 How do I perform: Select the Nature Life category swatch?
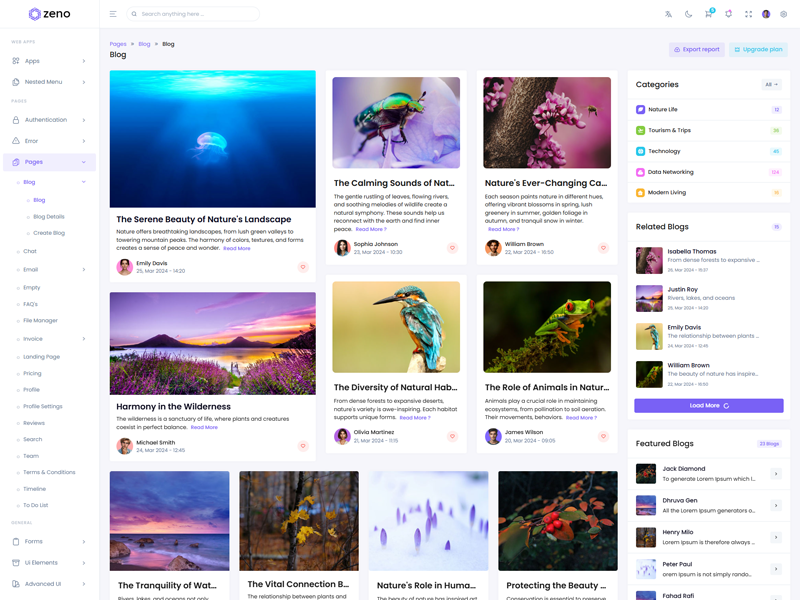coord(641,110)
